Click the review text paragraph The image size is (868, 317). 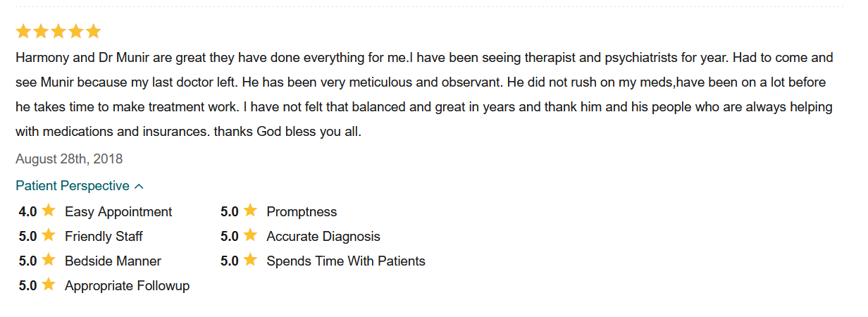[424, 94]
